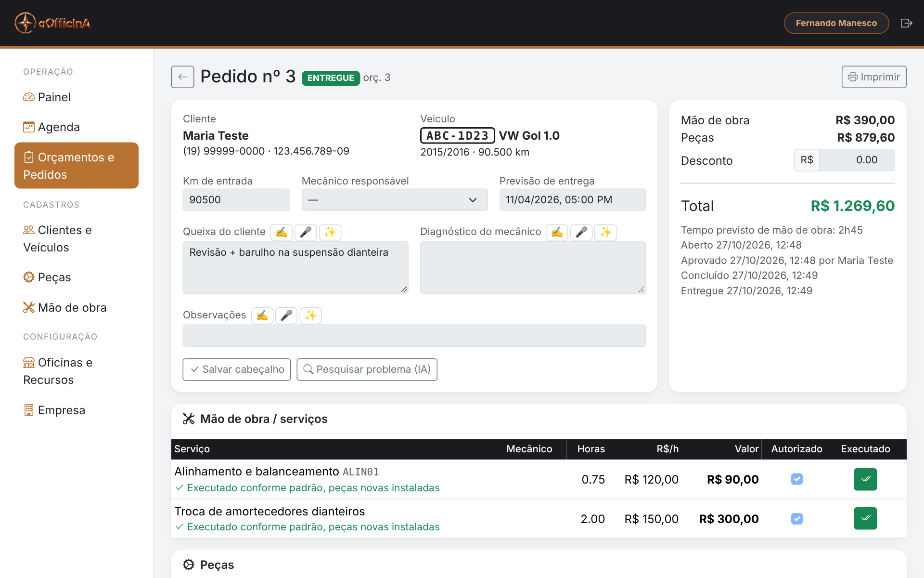The image size is (924, 578).
Task: Click the aOfficinA logo
Action: 52,23
